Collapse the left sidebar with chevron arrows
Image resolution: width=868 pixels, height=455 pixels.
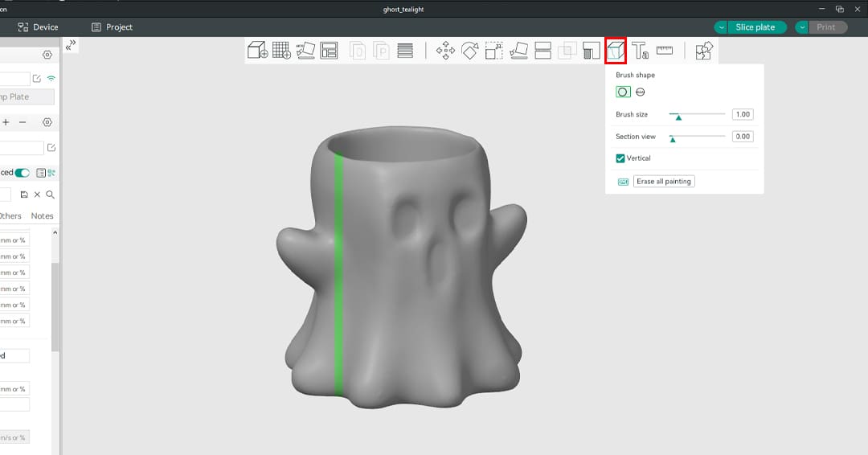click(x=71, y=45)
